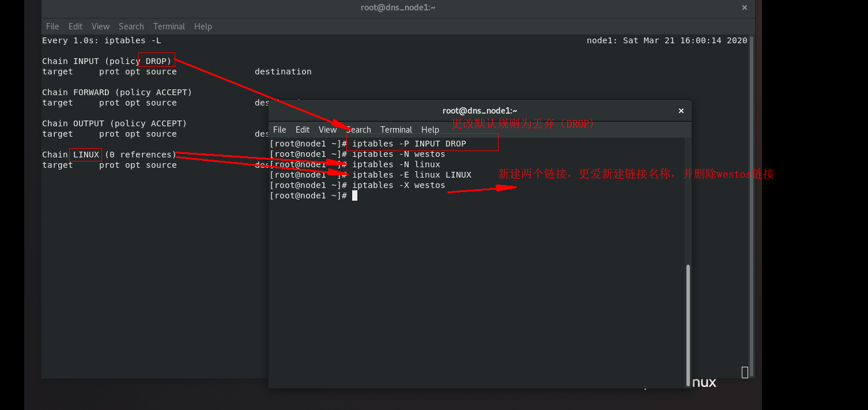This screenshot has height=410, width=868.
Task: Click cursor block at back terminal bottom right
Action: (745, 373)
